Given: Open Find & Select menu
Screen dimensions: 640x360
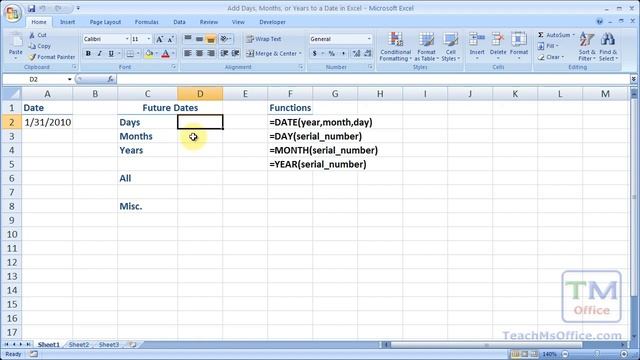Looking at the screenshot, I should click(x=608, y=47).
